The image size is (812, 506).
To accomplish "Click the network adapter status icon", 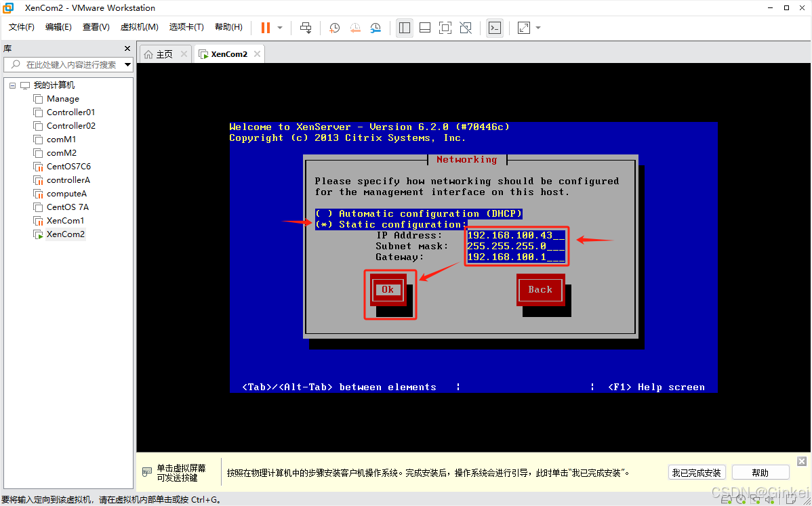I will tap(755, 499).
